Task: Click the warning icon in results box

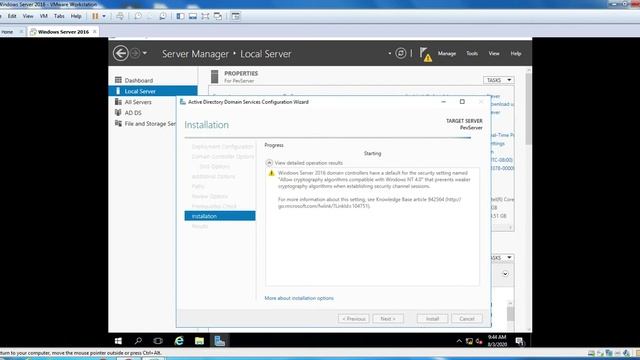Action: click(x=271, y=173)
